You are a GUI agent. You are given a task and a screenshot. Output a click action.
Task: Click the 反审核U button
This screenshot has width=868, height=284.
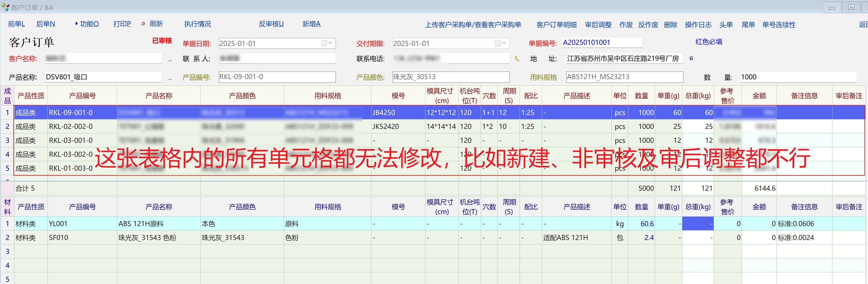[x=271, y=24]
